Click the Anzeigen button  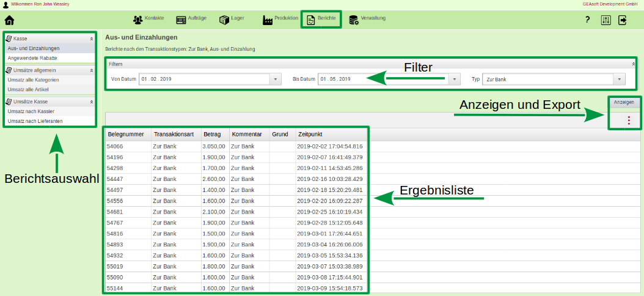tap(624, 102)
